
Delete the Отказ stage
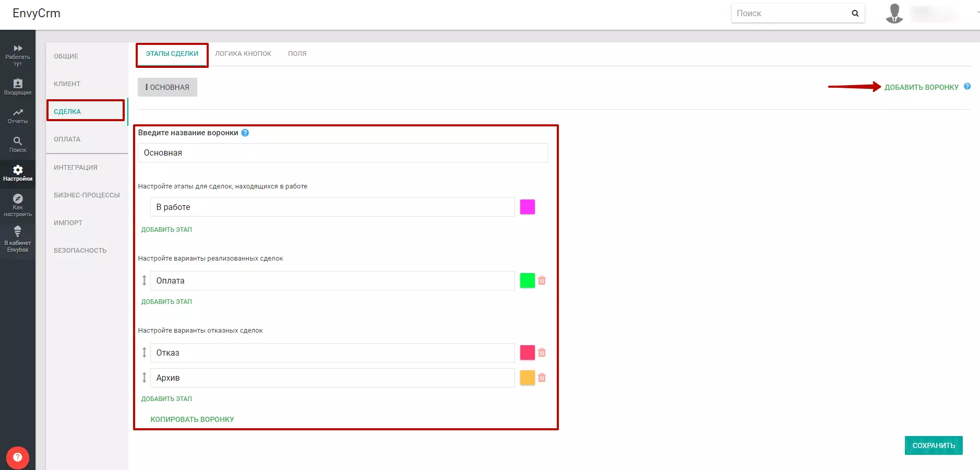(x=542, y=352)
